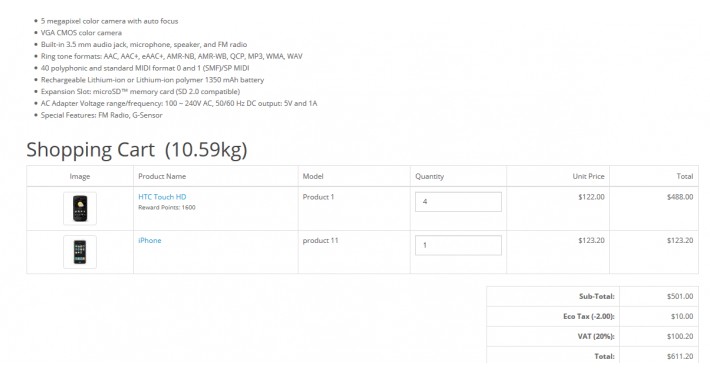
Task: Click the Image column header
Action: (x=80, y=176)
